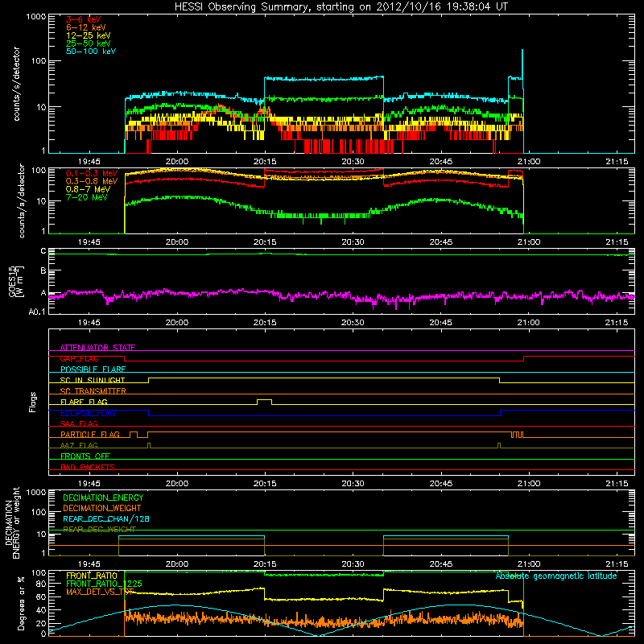This screenshot has width=644, height=644.
Task: Click the Flags panel axis title
Action: 33,402
